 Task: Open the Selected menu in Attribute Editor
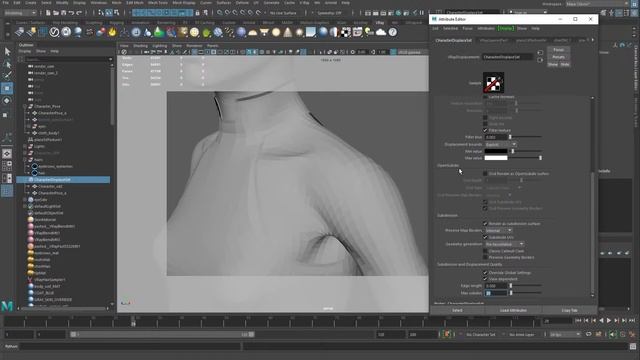pos(450,29)
